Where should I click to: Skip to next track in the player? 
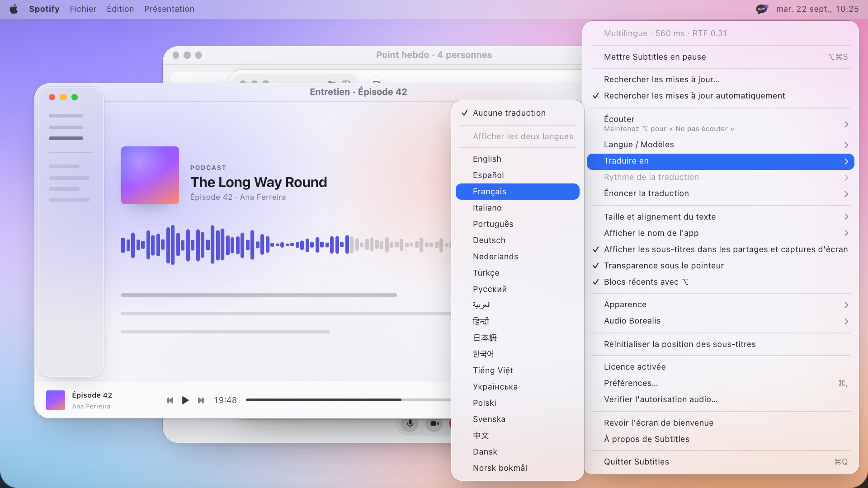201,400
